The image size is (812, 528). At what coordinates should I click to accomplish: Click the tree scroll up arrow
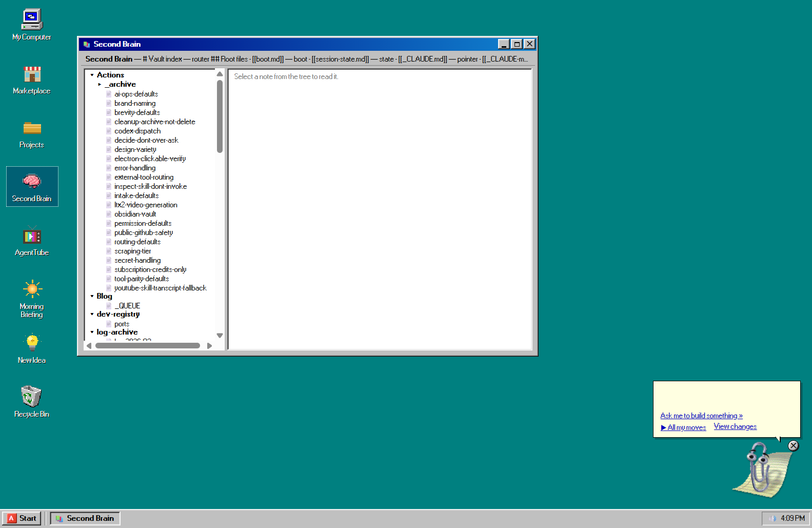click(x=220, y=74)
